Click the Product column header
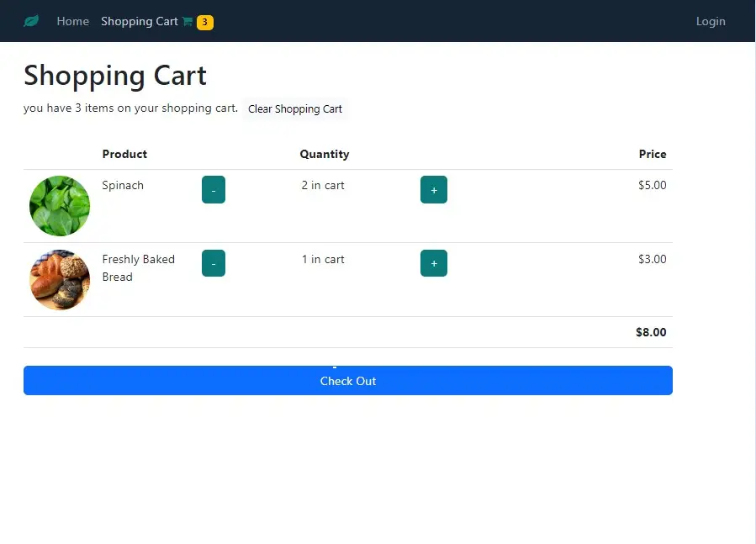This screenshot has width=756, height=544. 124,155
